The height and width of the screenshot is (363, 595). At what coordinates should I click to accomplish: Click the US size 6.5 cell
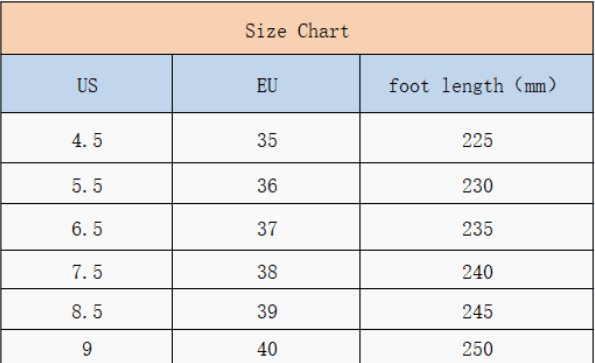coord(87,227)
